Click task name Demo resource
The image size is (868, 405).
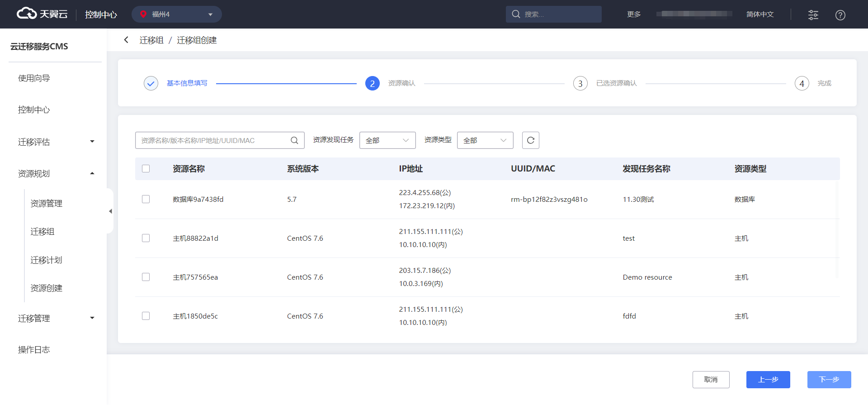point(647,277)
